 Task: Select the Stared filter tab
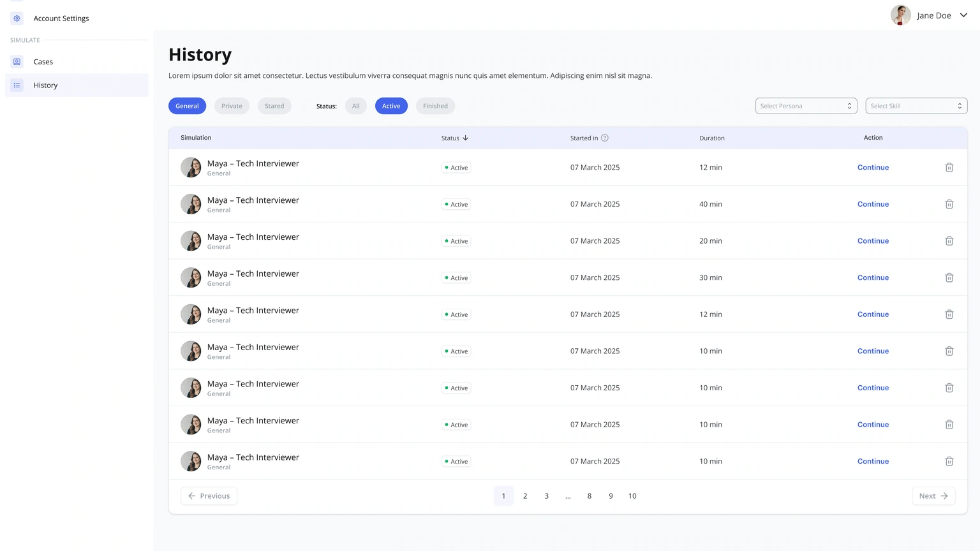274,106
